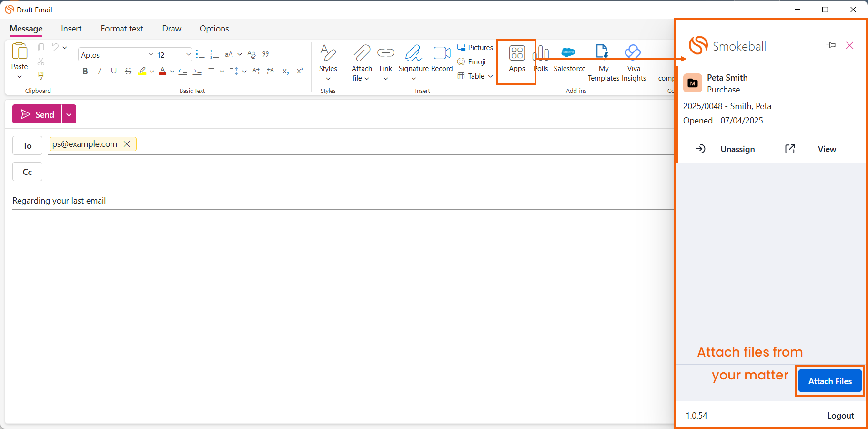Insert Emoji into the email
The image size is (868, 429).
pyautogui.click(x=472, y=62)
